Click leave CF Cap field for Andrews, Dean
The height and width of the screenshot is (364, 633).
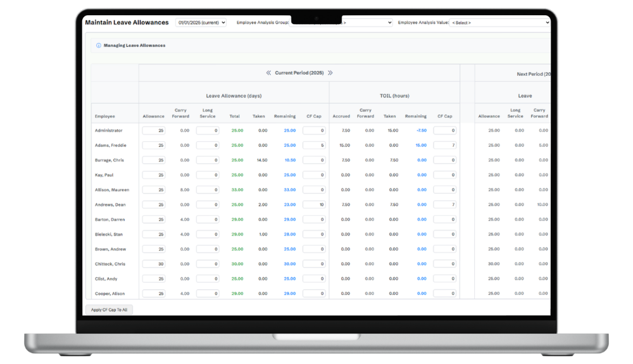pyautogui.click(x=314, y=204)
